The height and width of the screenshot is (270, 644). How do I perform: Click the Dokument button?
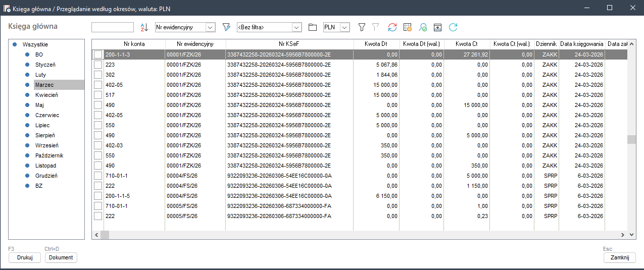click(x=61, y=257)
